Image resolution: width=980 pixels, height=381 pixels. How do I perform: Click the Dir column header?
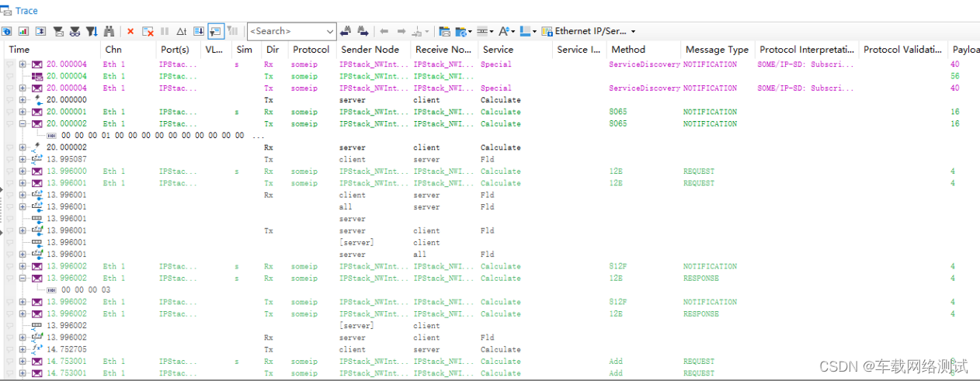tap(273, 50)
